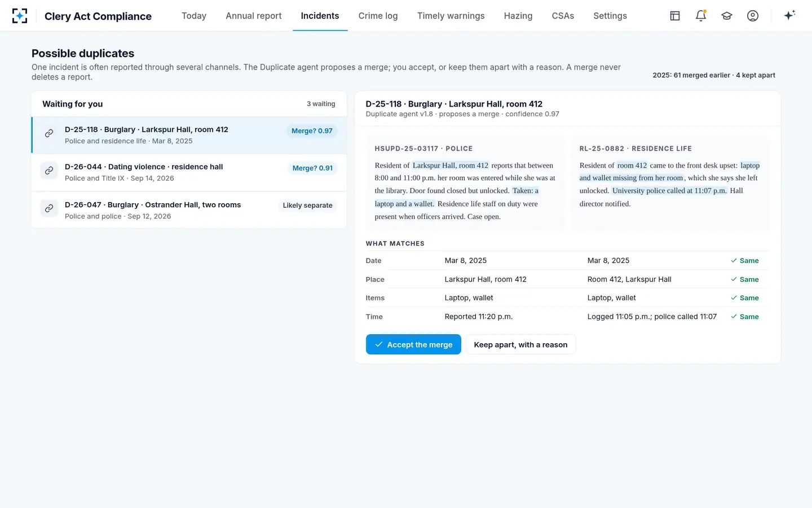Viewport: 812px width, 508px height.
Task: Open the Timely warnings tab
Action: click(451, 16)
